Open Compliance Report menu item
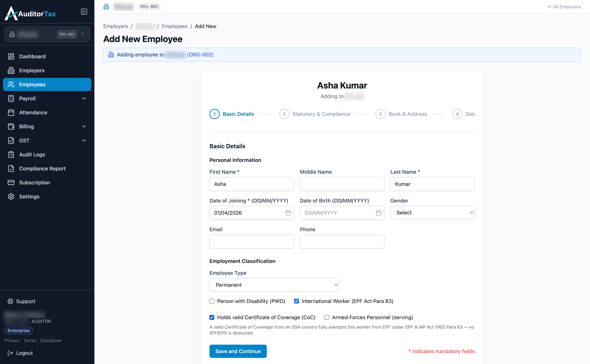 click(x=47, y=169)
